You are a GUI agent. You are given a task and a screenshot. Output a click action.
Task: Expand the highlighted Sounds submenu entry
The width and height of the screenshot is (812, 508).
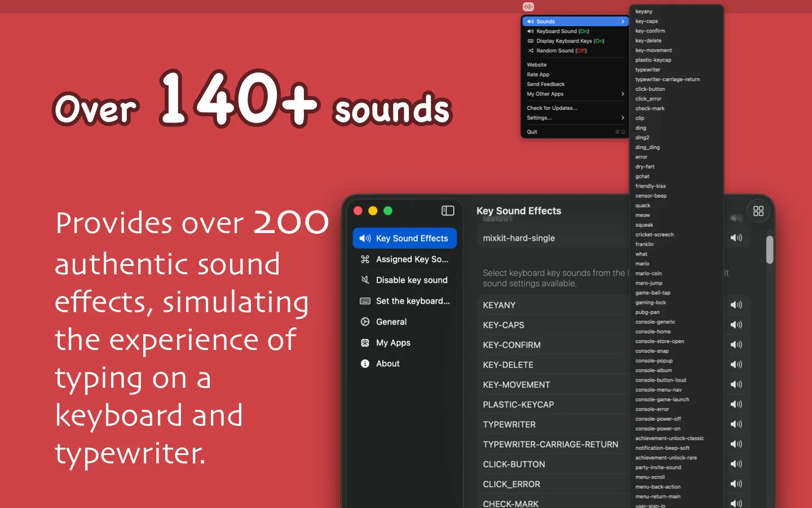575,21
